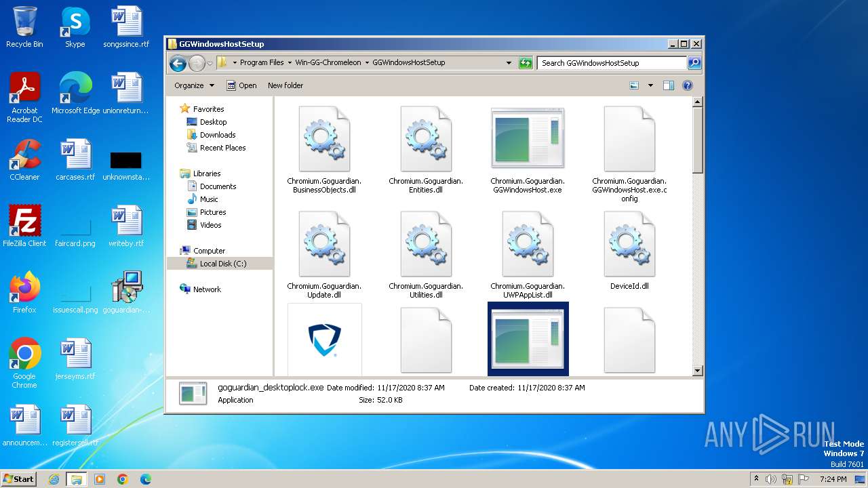
Task: Select Chromium.Goguardian.BusinessObjects.dll file icon
Action: point(324,139)
